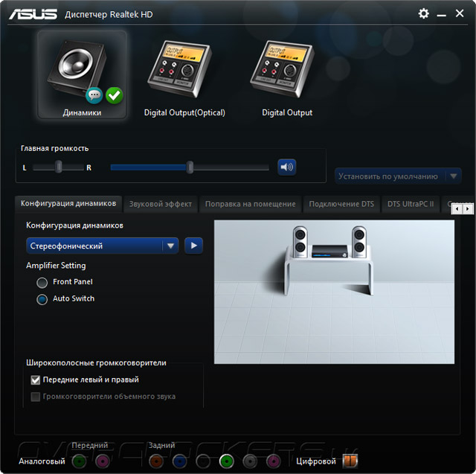Screen dimensions: 476x474
Task: Click the rear gray analog jack
Action: [250, 461]
